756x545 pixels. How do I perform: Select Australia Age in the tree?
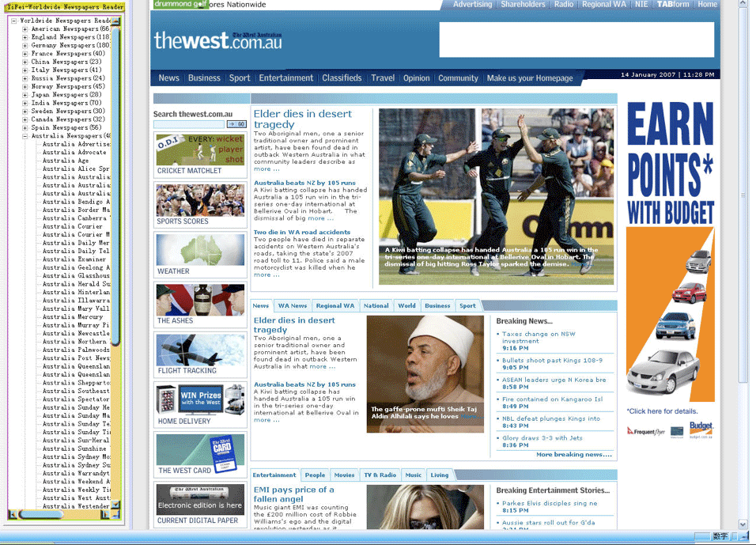66,161
